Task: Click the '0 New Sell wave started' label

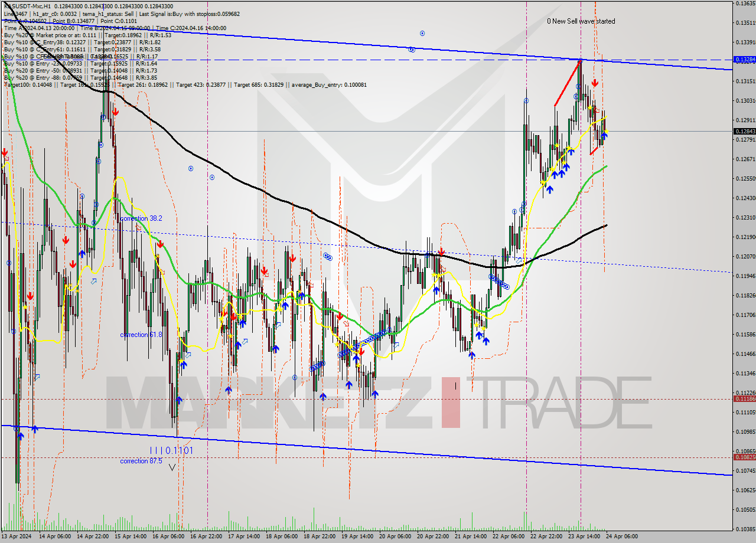Action: click(581, 21)
